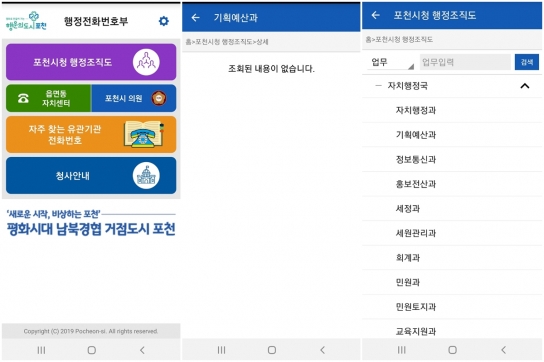Open the 포천시청 행정조직도 purple banner
Viewport: 544px width, 362px height.
point(91,62)
